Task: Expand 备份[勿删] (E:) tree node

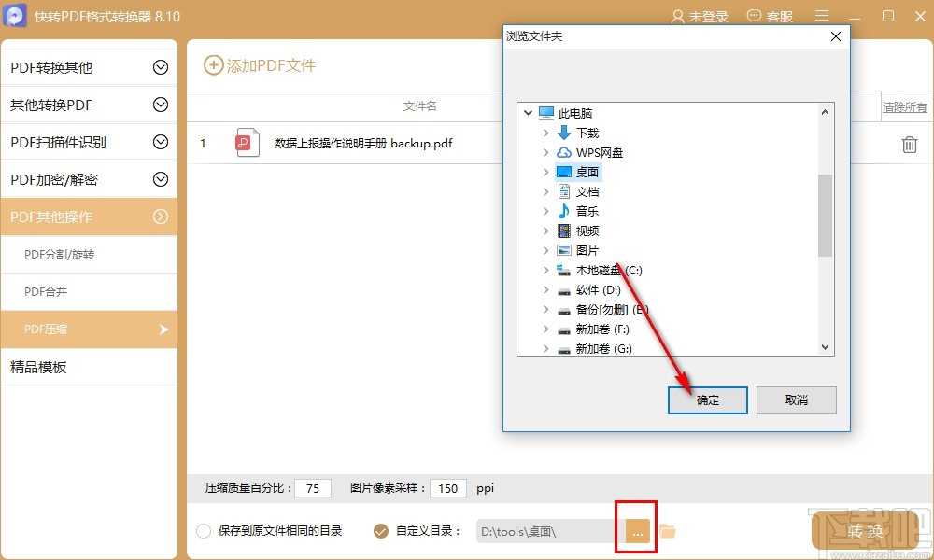Action: [545, 309]
